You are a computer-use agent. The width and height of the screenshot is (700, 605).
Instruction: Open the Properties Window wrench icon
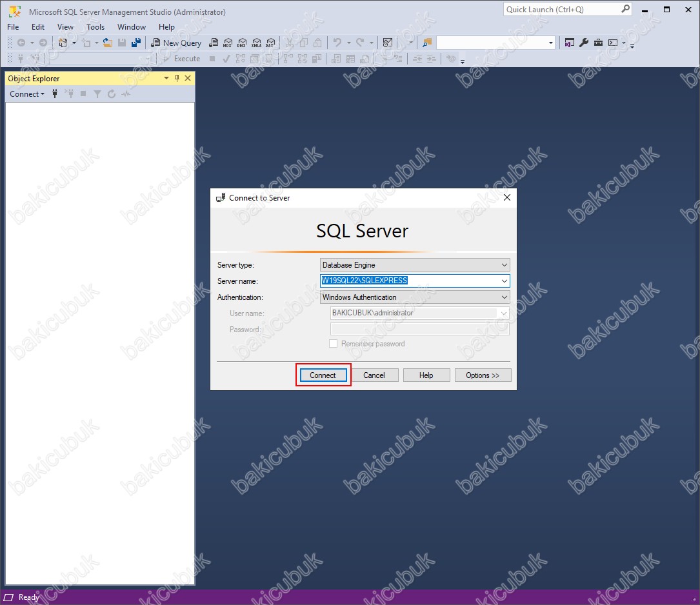pyautogui.click(x=583, y=43)
